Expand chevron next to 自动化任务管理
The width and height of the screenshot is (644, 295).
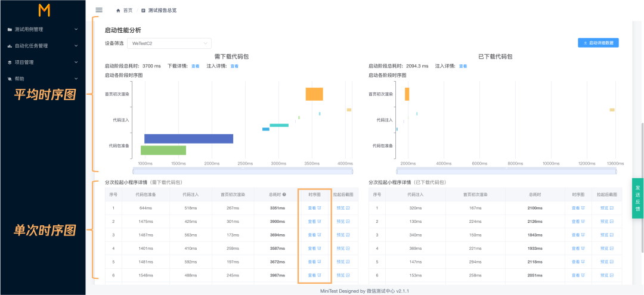[x=76, y=45]
